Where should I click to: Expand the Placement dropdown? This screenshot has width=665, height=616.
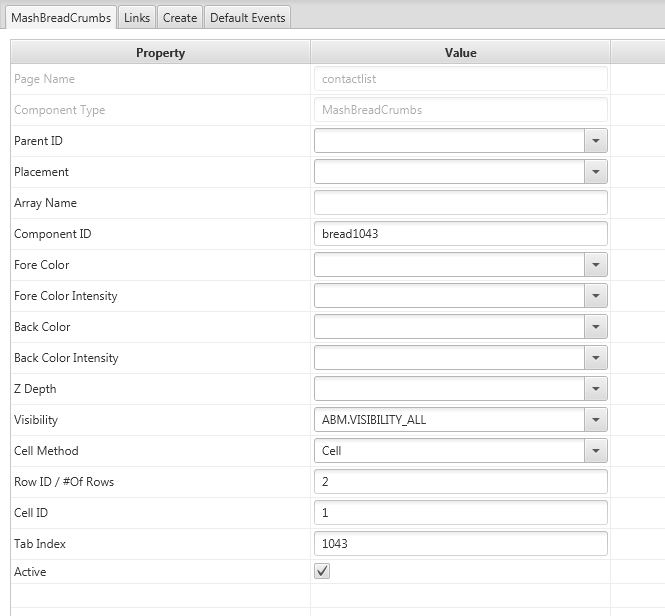(596, 172)
